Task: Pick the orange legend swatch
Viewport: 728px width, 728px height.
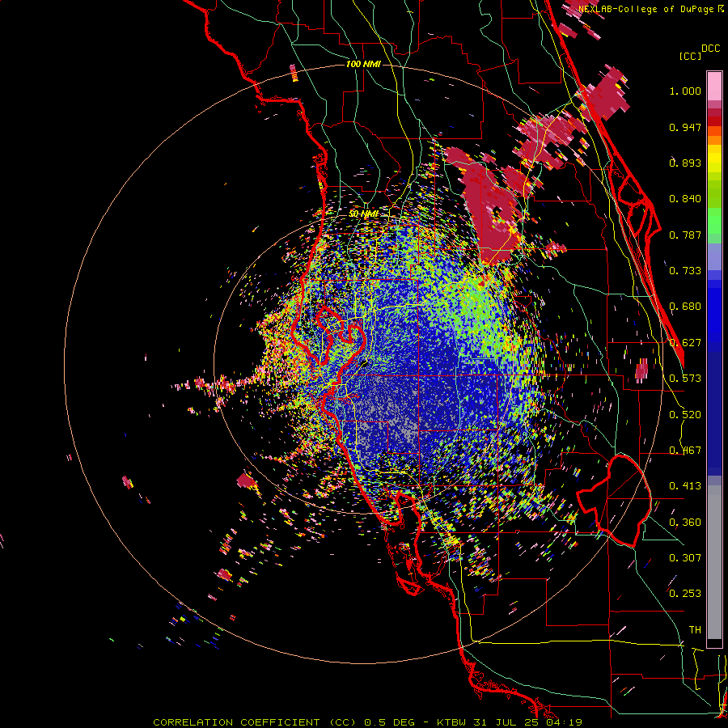Action: 714,140
